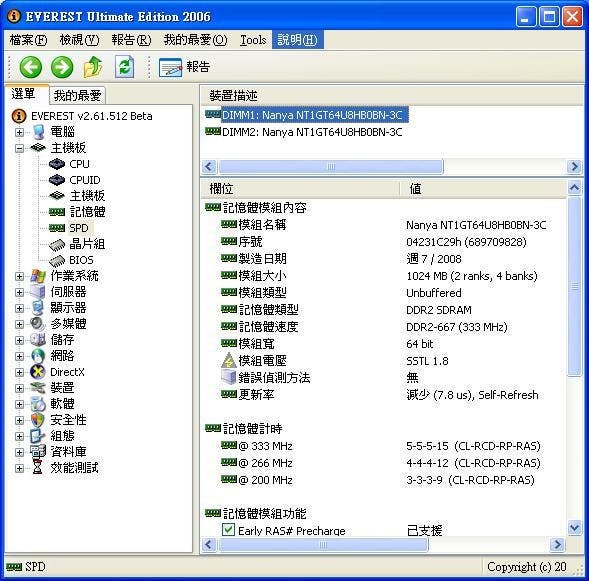Click the green Forward arrow icon
The height and width of the screenshot is (581, 589).
(62, 67)
